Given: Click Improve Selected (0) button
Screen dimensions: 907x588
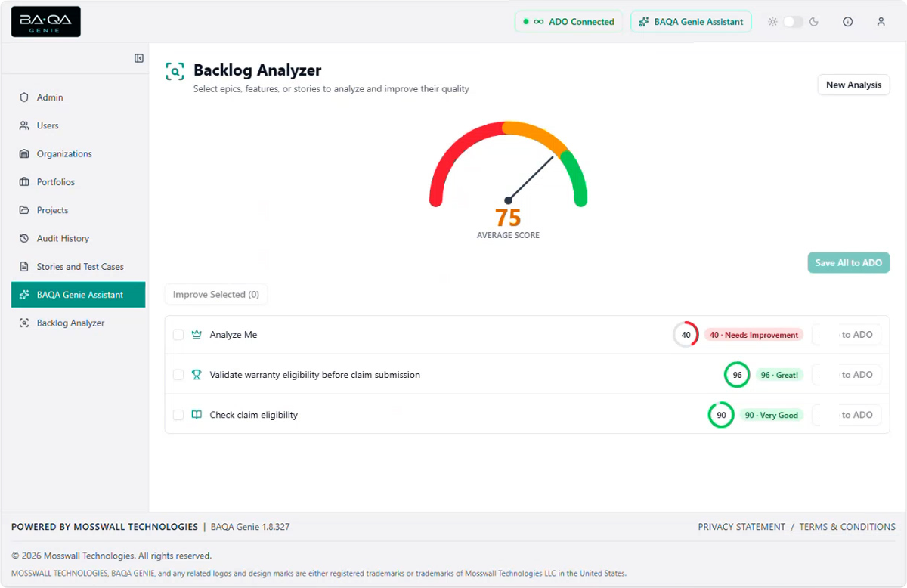Looking at the screenshot, I should pyautogui.click(x=216, y=295).
